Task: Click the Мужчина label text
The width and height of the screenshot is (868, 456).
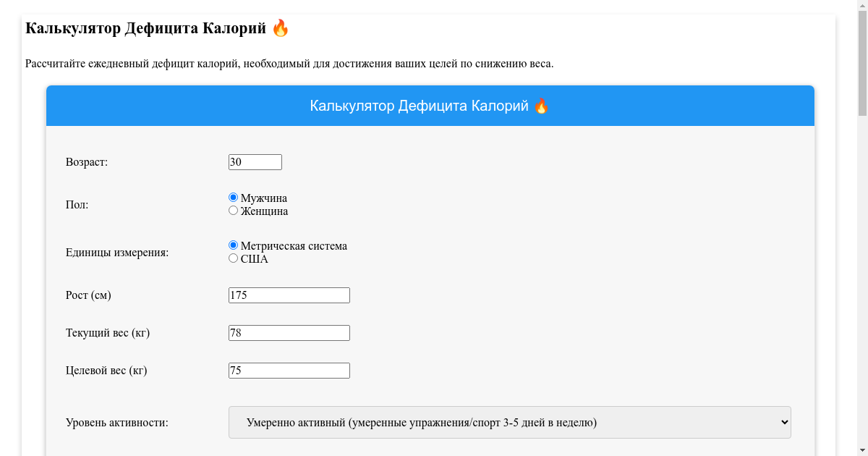Action: (x=264, y=198)
